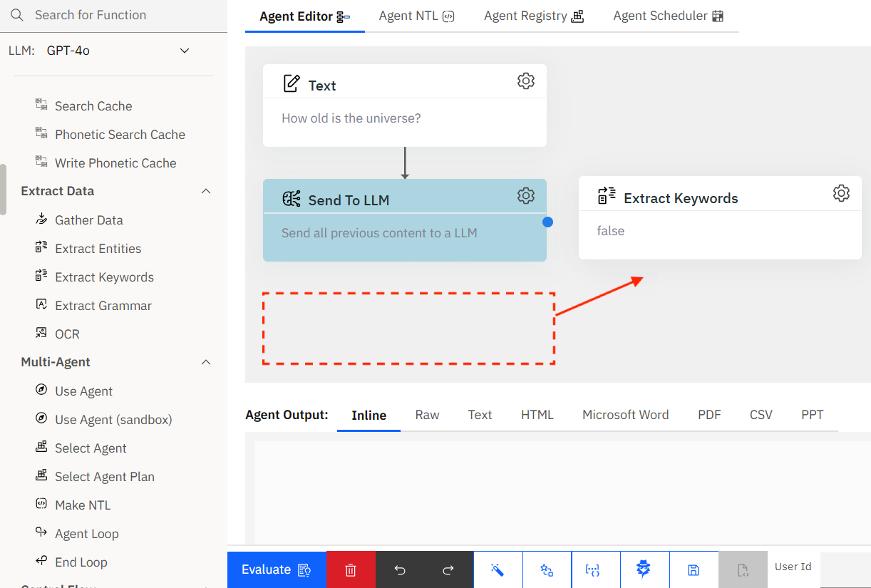Open settings gear on Send To LLM node

coord(526,195)
